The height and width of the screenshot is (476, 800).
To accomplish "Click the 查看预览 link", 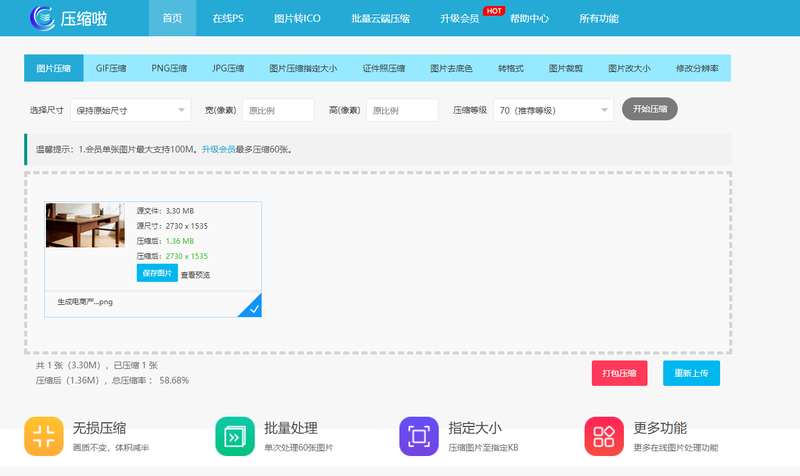I will [x=195, y=274].
